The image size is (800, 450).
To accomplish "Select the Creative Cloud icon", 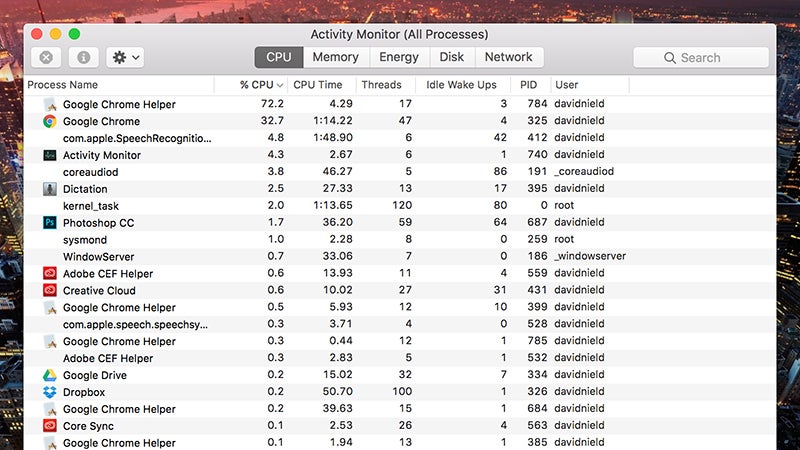I will pos(49,290).
